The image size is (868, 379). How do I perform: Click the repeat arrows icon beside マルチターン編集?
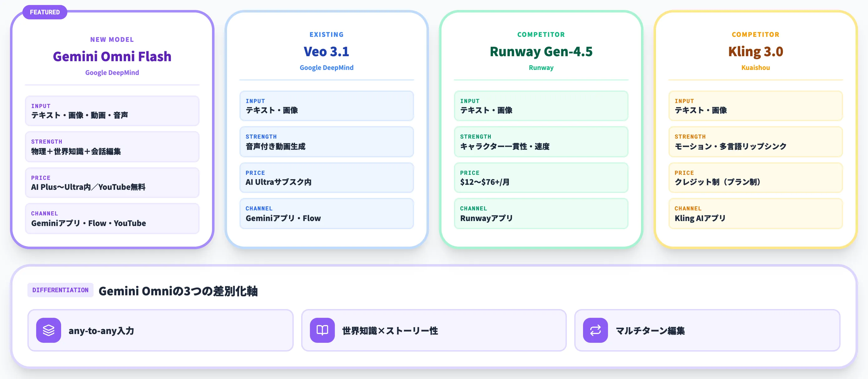[595, 330]
